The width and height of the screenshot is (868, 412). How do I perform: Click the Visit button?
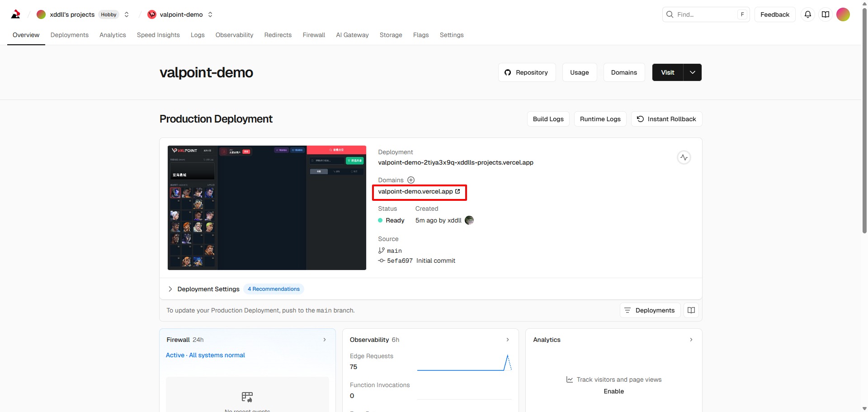point(668,72)
